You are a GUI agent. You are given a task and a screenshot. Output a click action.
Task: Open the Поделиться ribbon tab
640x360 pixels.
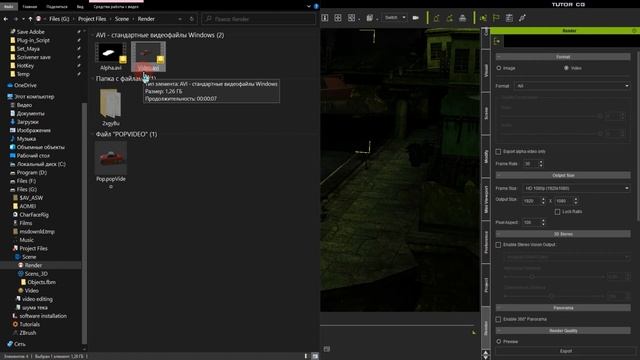click(x=57, y=7)
